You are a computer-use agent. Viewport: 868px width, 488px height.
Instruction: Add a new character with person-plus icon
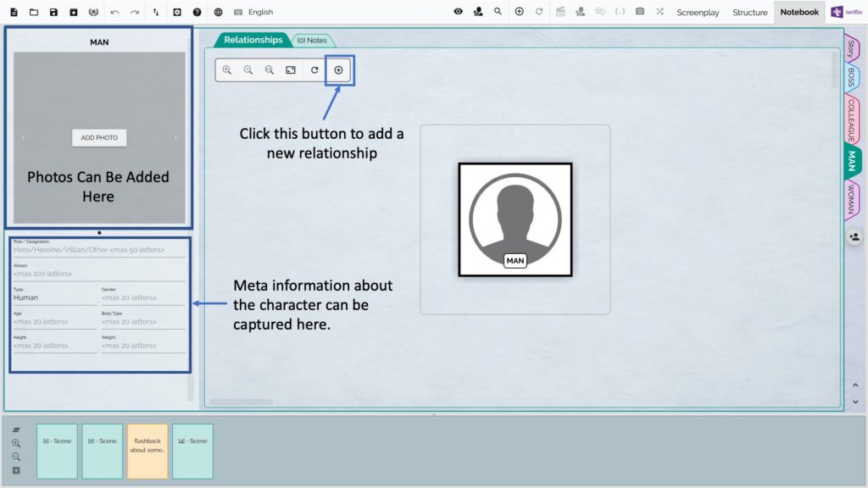(x=854, y=237)
